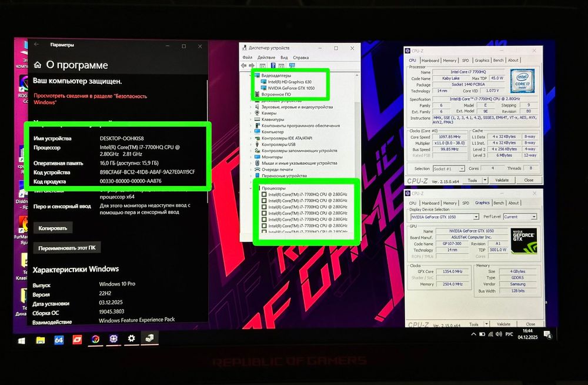The image size is (588, 385).
Task: Expand the Контроллеры IDE ATA/ATAPI arrow
Action: tap(251, 138)
